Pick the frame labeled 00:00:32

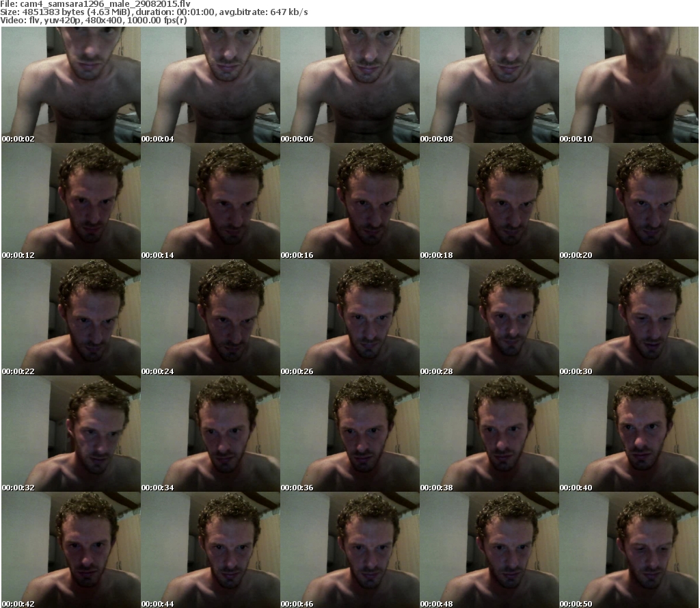[x=71, y=434]
